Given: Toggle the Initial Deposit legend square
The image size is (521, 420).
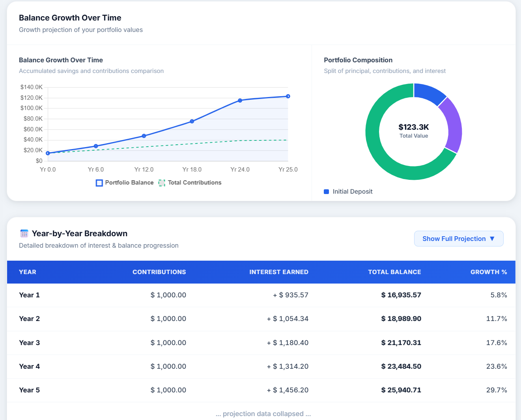Looking at the screenshot, I should (x=326, y=192).
